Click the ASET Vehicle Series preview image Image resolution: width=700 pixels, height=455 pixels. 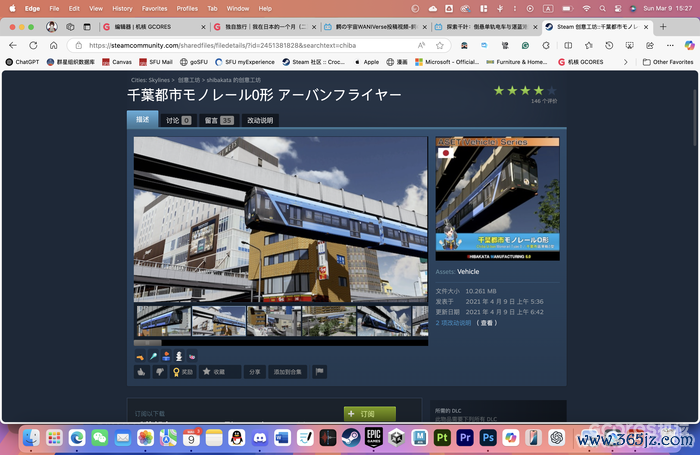click(x=497, y=199)
